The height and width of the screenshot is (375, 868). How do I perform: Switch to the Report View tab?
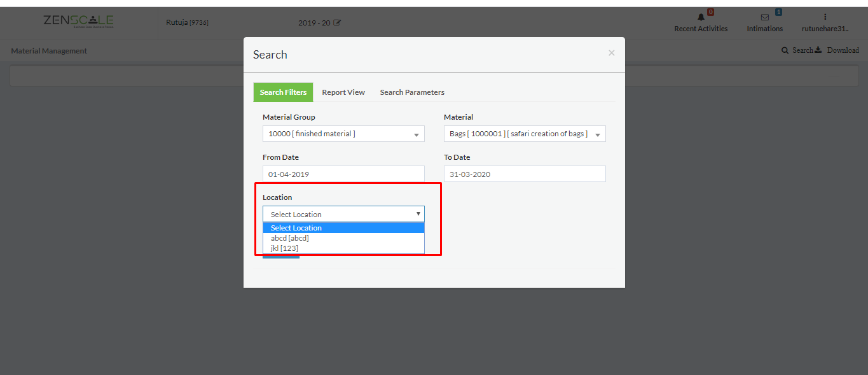pyautogui.click(x=343, y=92)
